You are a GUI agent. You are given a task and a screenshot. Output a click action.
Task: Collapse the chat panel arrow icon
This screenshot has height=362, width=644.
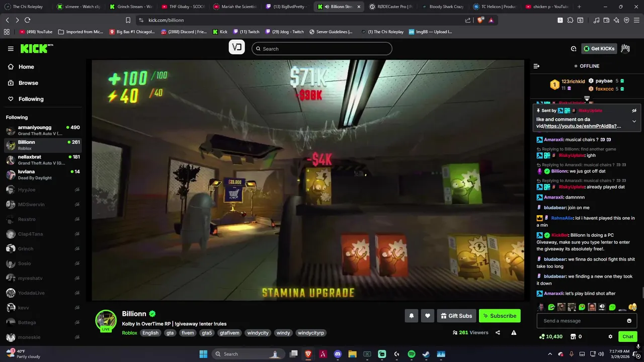pos(536,66)
